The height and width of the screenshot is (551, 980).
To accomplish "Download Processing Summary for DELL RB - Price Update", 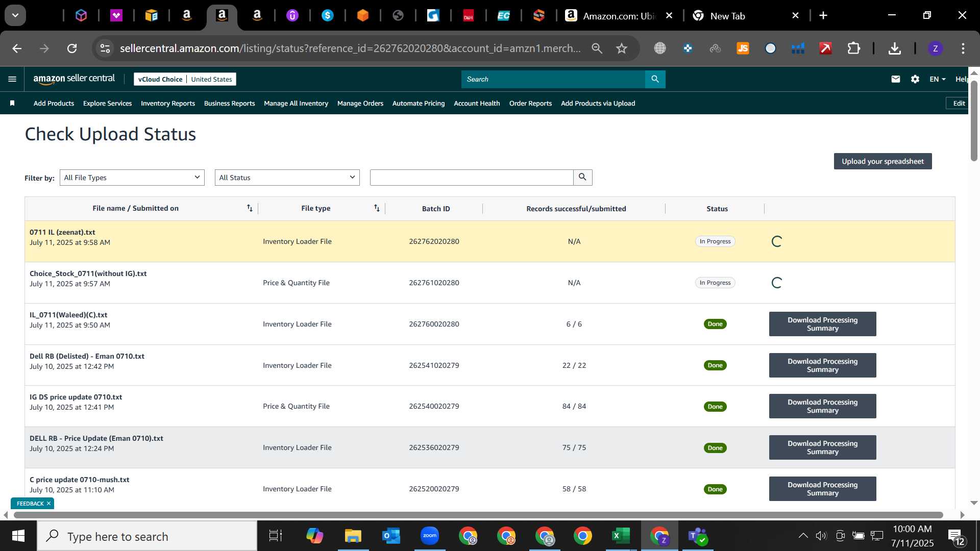I will pyautogui.click(x=822, y=447).
